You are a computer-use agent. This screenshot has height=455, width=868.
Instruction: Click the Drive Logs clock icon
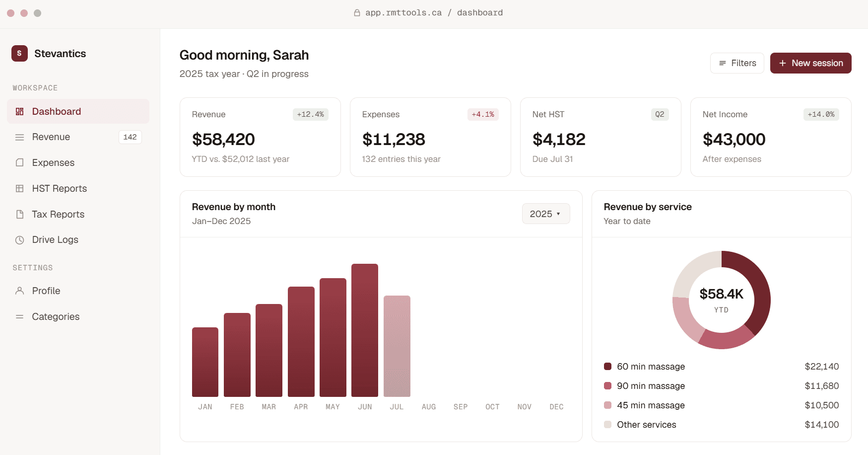pyautogui.click(x=20, y=240)
